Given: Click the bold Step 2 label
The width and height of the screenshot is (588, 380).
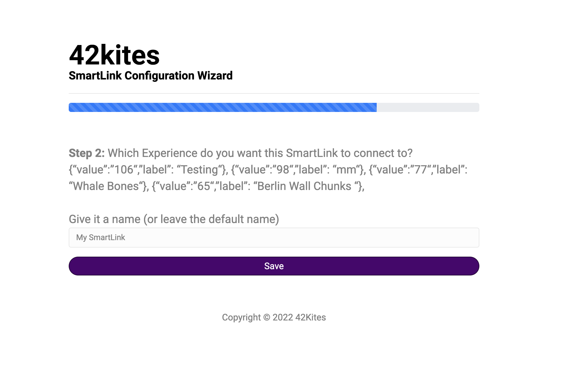Looking at the screenshot, I should point(87,153).
